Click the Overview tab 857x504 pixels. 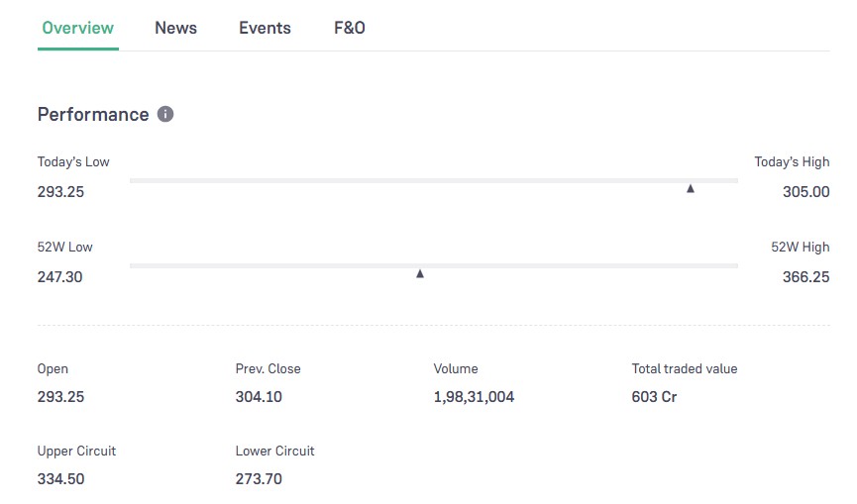(x=78, y=28)
